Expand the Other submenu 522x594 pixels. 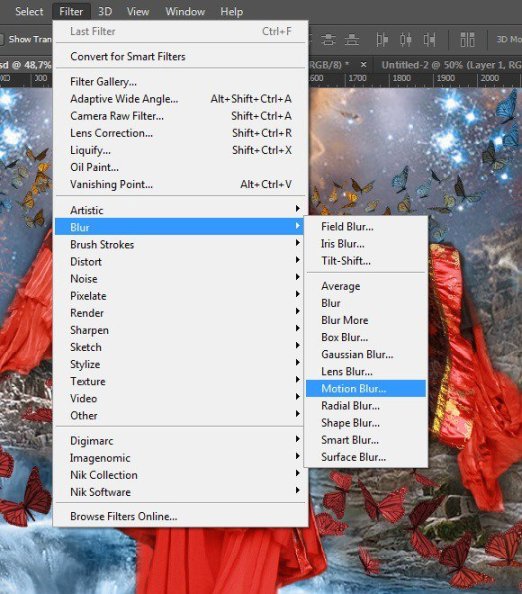pyautogui.click(x=180, y=415)
